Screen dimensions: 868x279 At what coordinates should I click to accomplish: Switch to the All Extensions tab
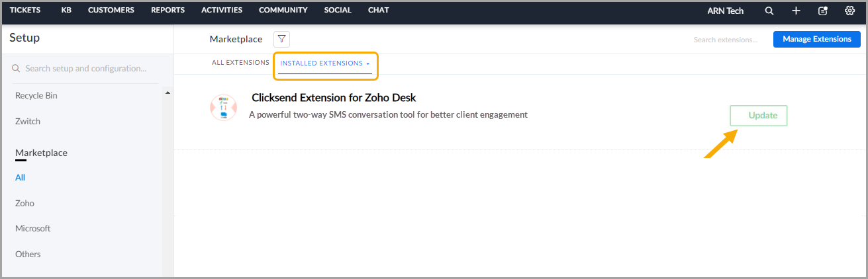click(240, 63)
